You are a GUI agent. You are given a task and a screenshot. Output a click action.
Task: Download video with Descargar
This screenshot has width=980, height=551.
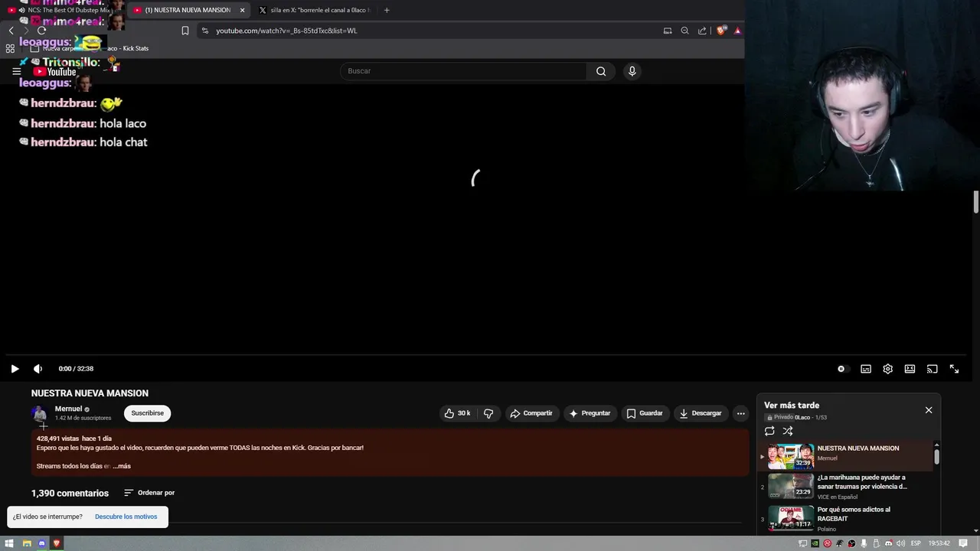coord(701,413)
